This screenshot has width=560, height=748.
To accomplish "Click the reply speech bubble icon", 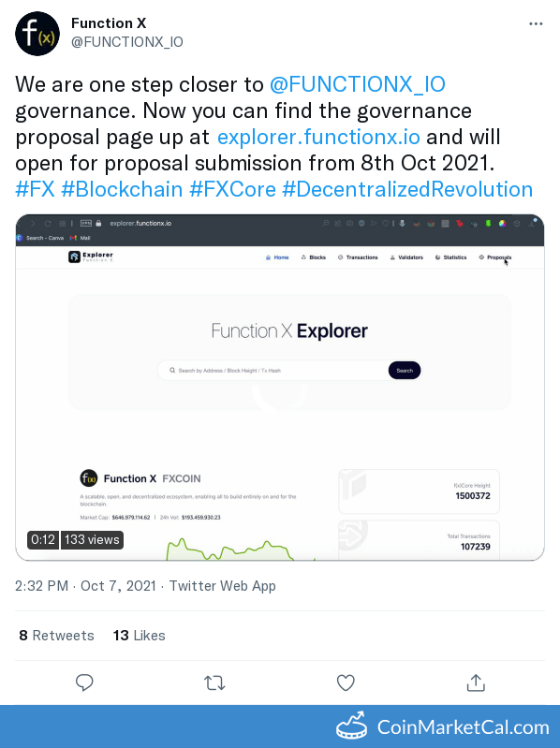I will (84, 682).
